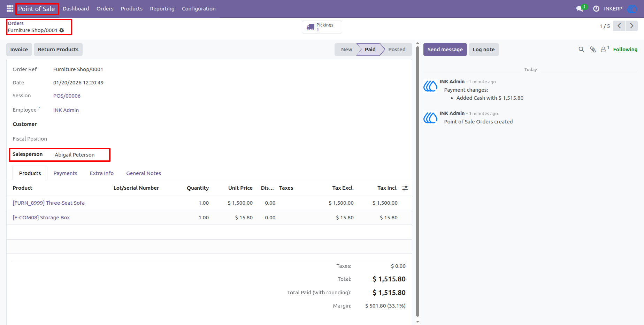Click the INK Admin avatar on Payment changes message
644x325 pixels.
430,86
